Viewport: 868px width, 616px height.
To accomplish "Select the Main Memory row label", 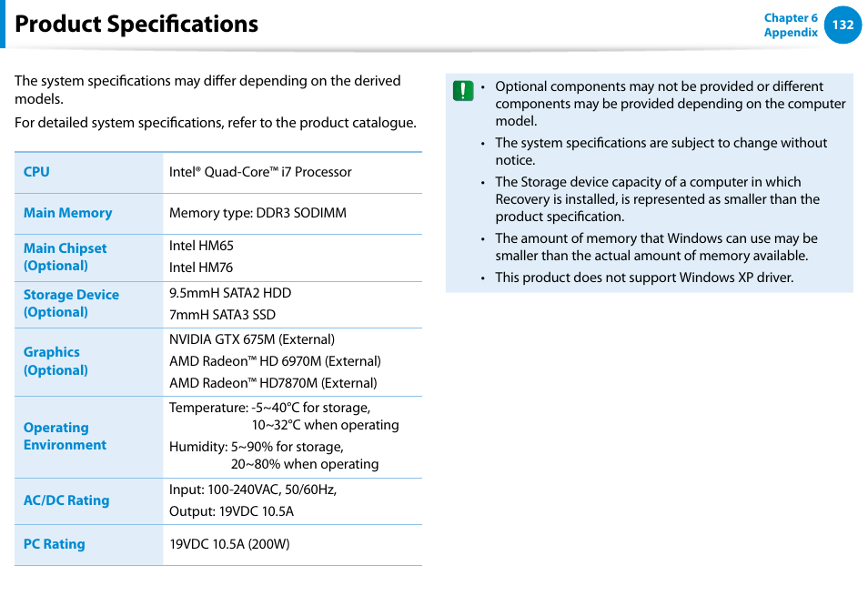I will [x=67, y=213].
